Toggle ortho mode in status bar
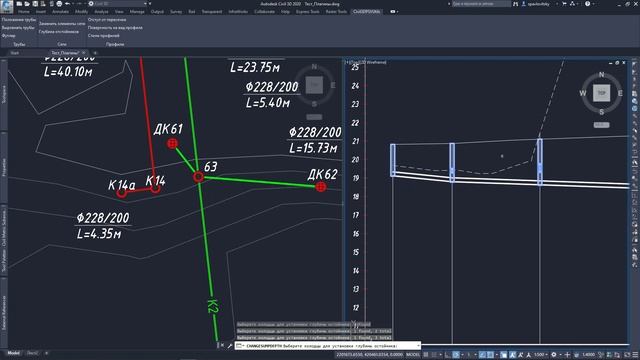 448,355
